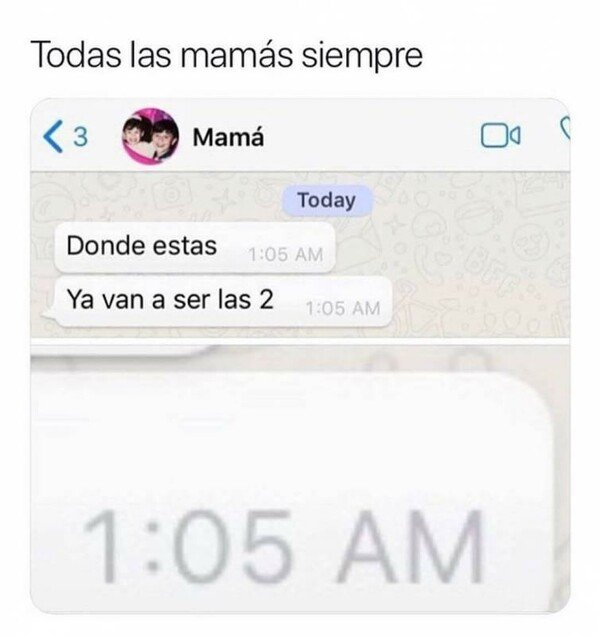Screen dimensions: 600x636
Task: Open the Mamá contact info header
Action: pos(228,137)
